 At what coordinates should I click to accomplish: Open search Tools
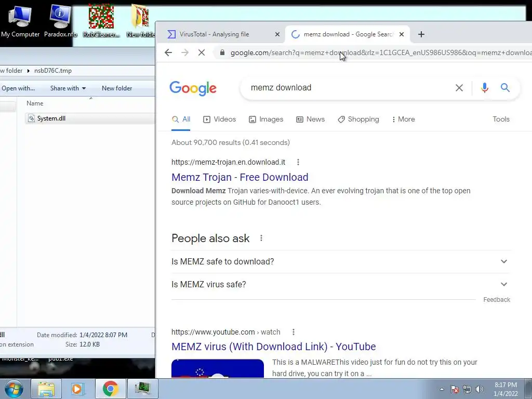pyautogui.click(x=501, y=119)
